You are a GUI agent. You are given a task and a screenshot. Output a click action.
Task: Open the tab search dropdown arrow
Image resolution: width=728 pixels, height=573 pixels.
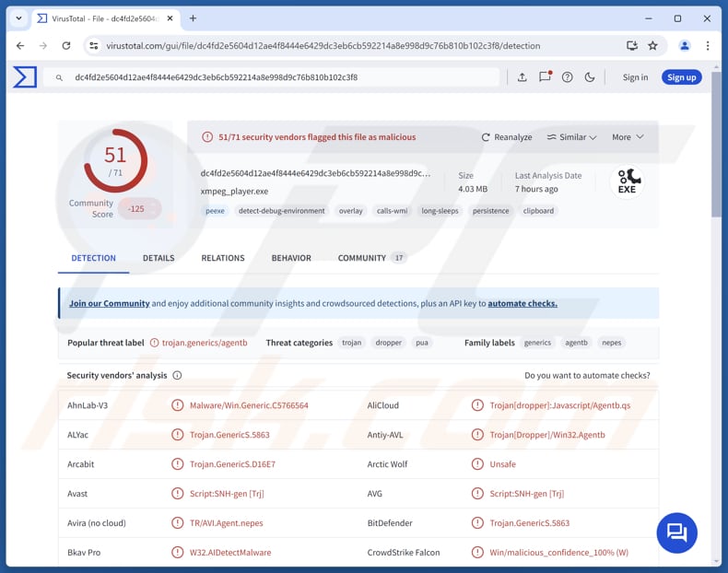coord(18,18)
